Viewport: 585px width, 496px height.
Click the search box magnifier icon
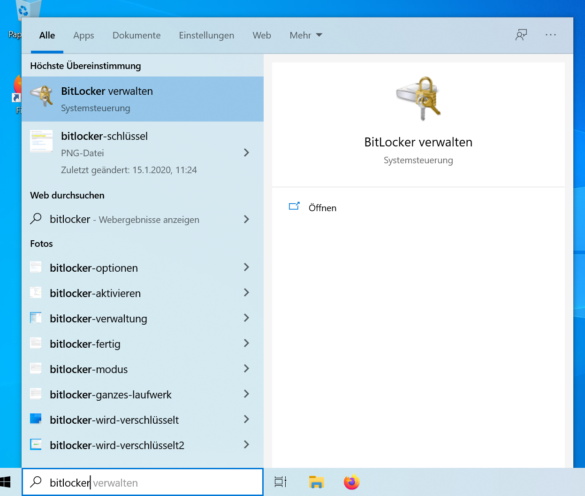tap(36, 482)
